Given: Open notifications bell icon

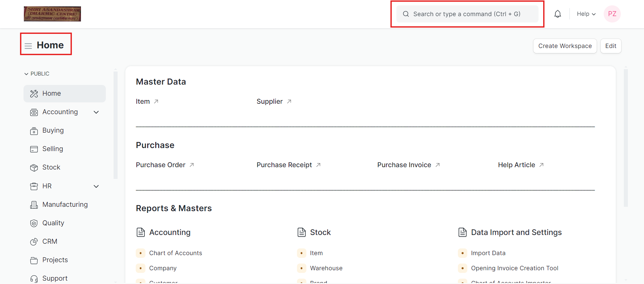Looking at the screenshot, I should [558, 14].
